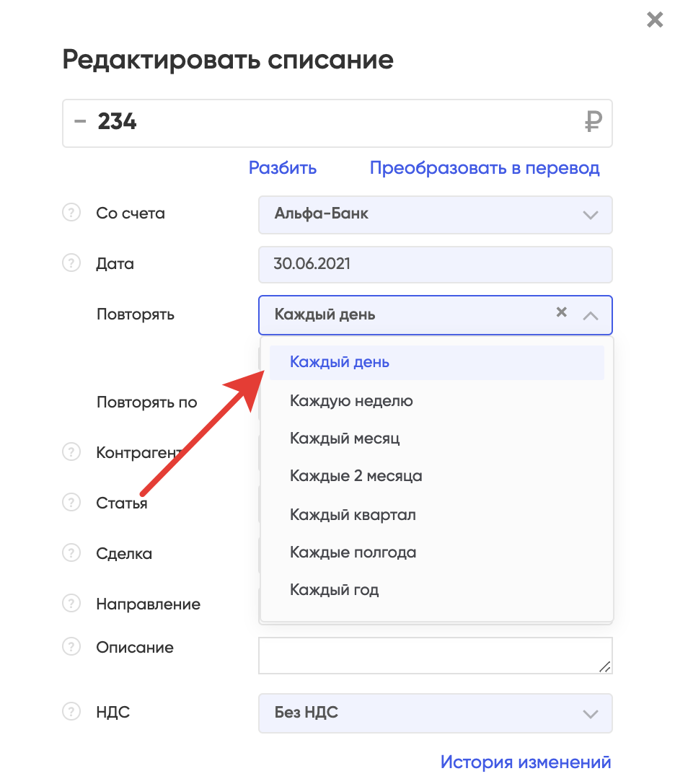Collapse the Повторять dropdown chevron
The image size is (675, 784).
tap(591, 315)
